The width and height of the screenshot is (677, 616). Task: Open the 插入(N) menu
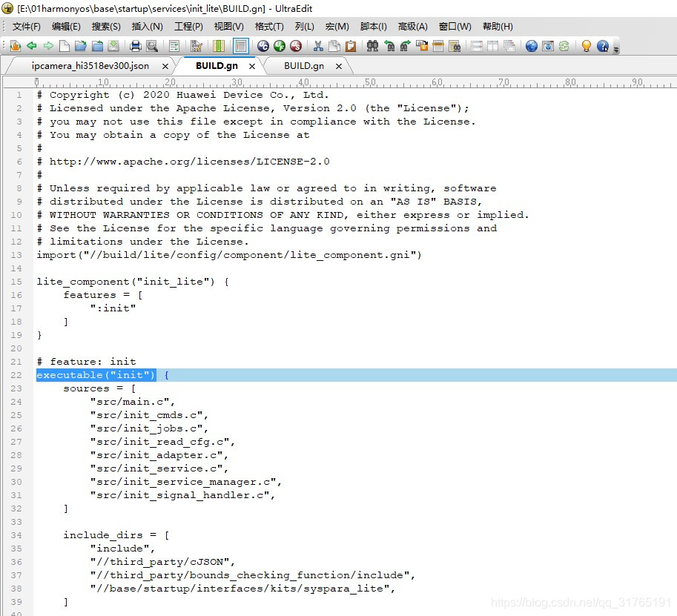click(x=148, y=27)
